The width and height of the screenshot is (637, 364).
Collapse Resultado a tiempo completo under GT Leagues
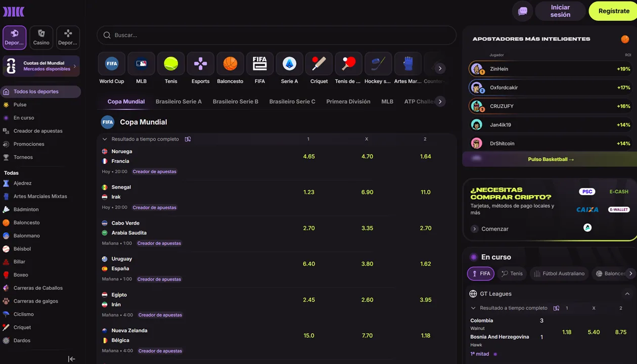[473, 308]
